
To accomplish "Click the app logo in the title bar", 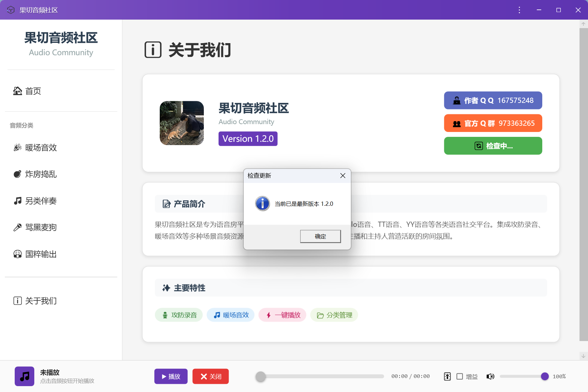I will click(x=11, y=10).
